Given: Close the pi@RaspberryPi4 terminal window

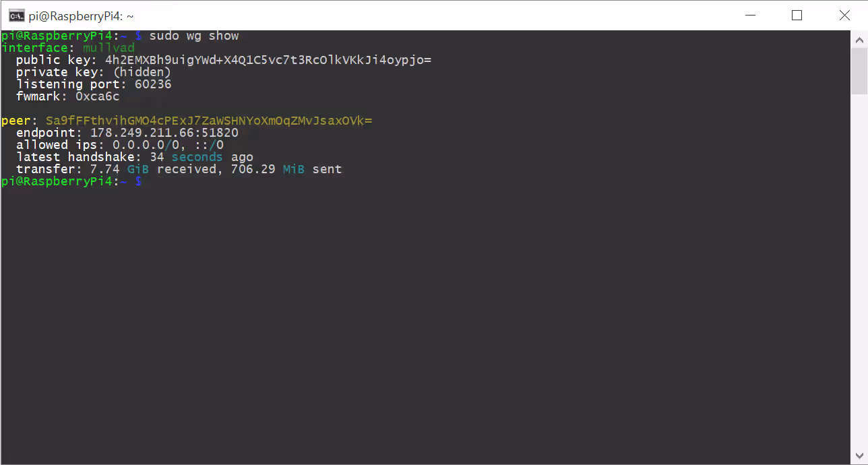Looking at the screenshot, I should click(844, 15).
